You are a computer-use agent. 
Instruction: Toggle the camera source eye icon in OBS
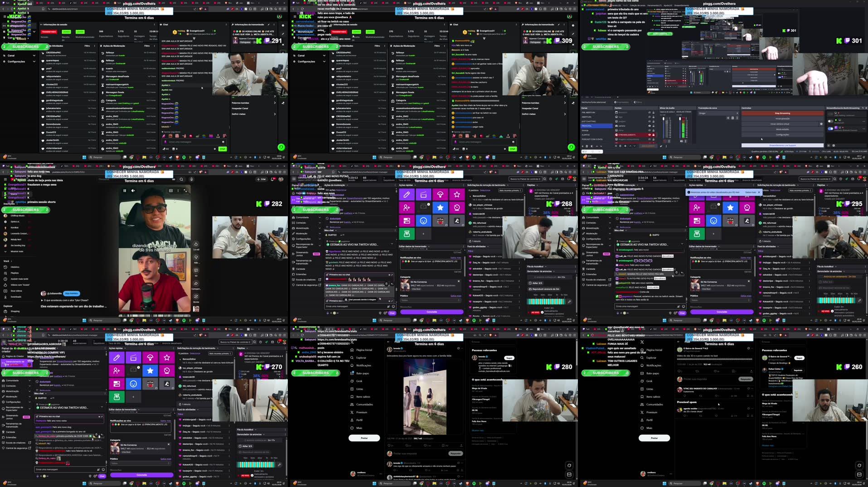point(649,126)
